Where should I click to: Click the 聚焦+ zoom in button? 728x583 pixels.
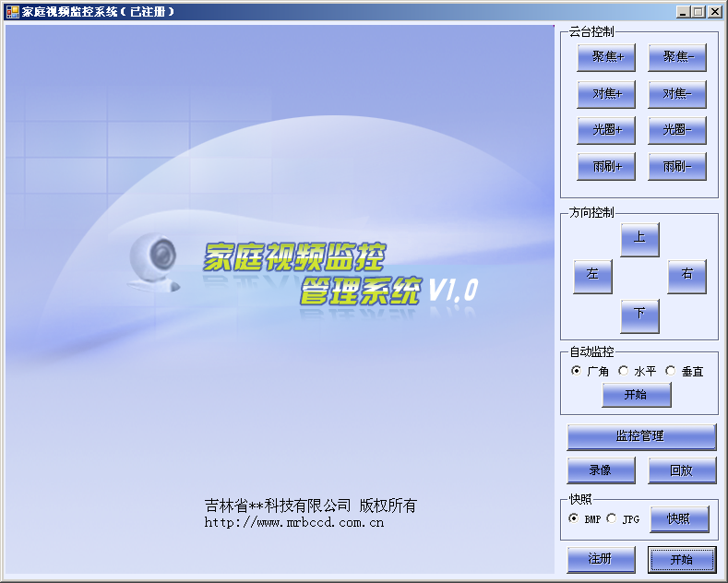606,57
